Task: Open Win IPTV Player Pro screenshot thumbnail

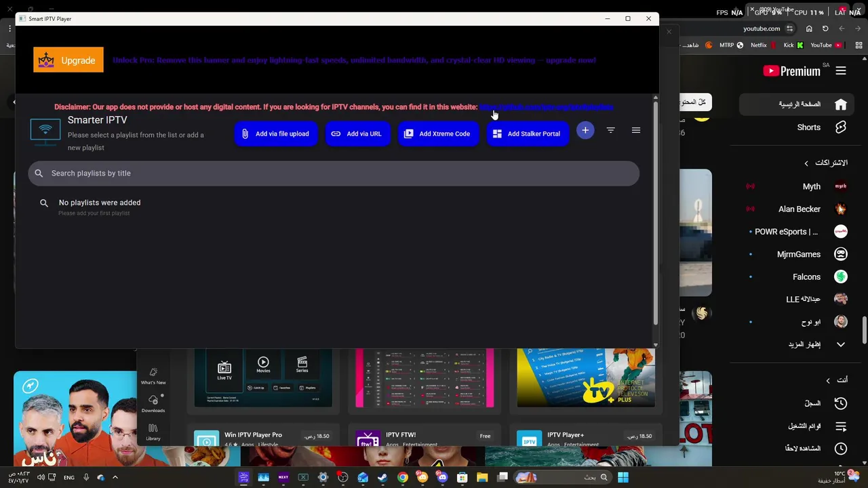Action: point(263,378)
